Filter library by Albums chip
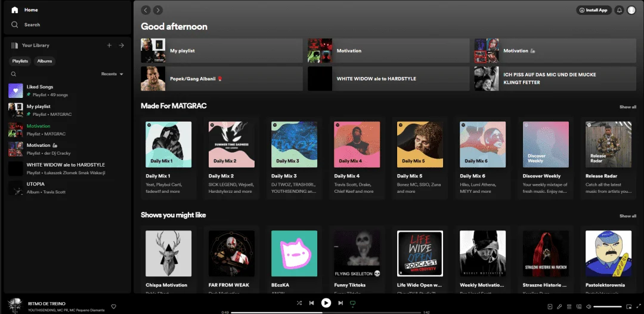 click(45, 61)
